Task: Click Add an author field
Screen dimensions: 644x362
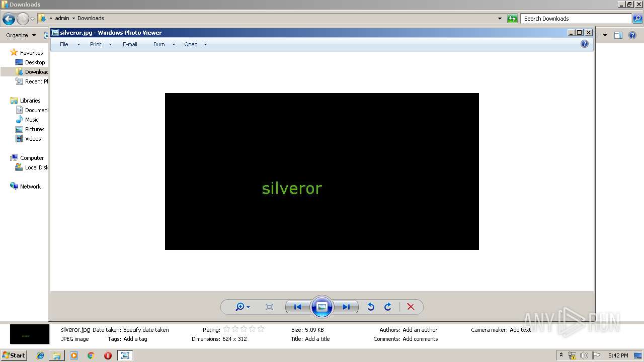Action: point(420,330)
